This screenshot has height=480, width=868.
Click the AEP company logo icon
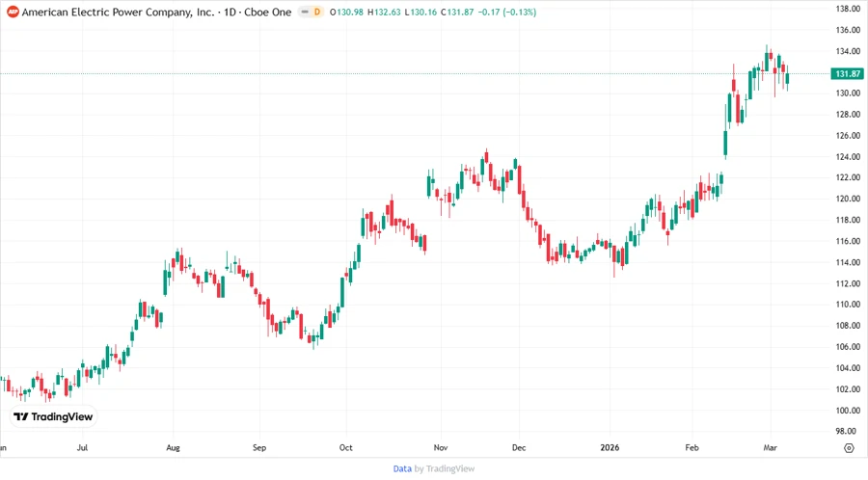pyautogui.click(x=13, y=12)
